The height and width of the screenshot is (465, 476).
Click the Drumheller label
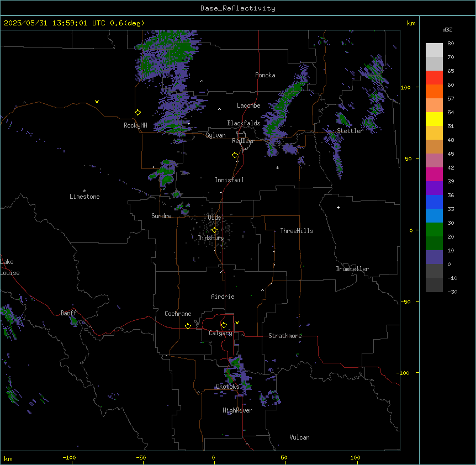pyautogui.click(x=352, y=269)
